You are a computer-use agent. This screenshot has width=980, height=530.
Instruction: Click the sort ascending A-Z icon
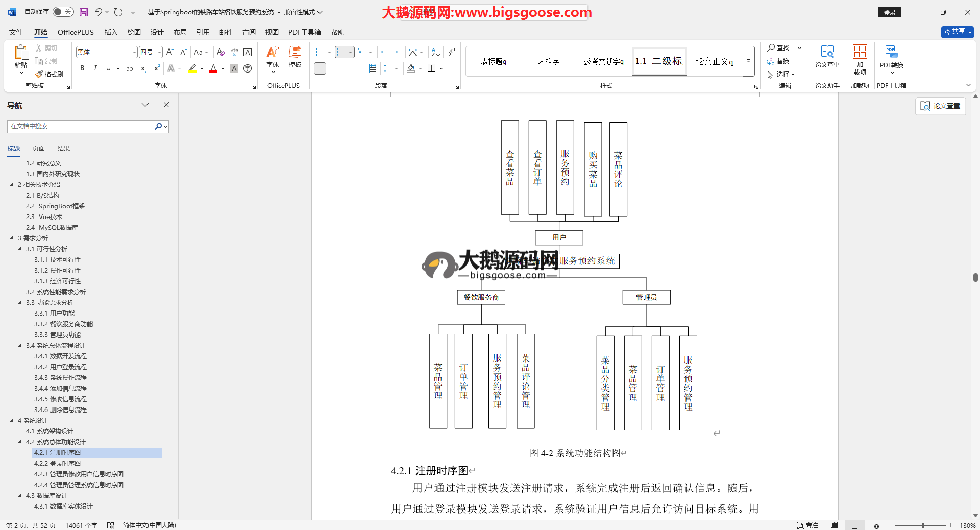[435, 52]
